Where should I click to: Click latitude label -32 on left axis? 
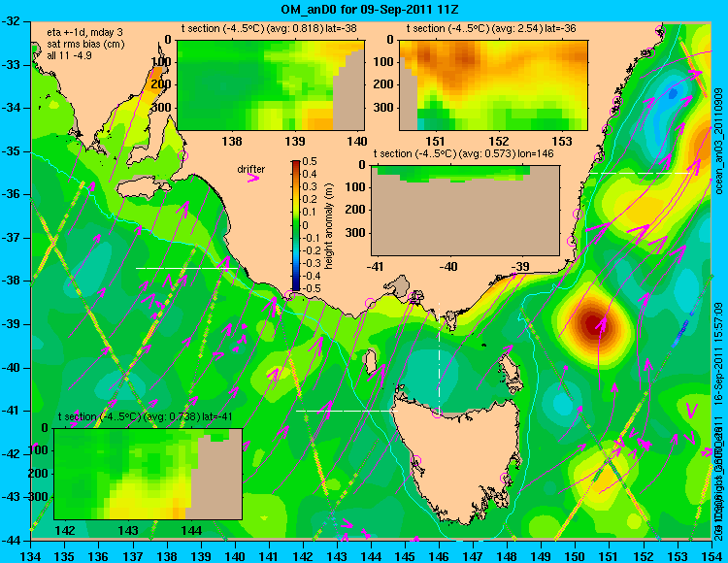tap(12, 21)
